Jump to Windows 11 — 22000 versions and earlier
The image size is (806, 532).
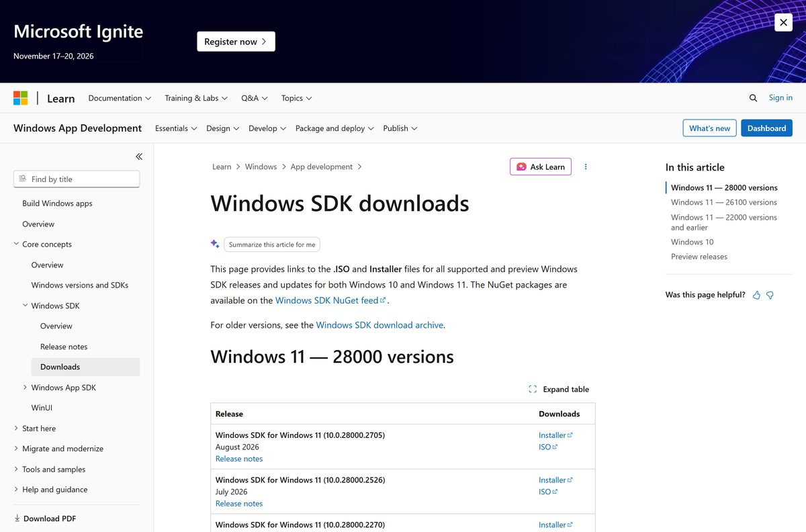point(723,222)
